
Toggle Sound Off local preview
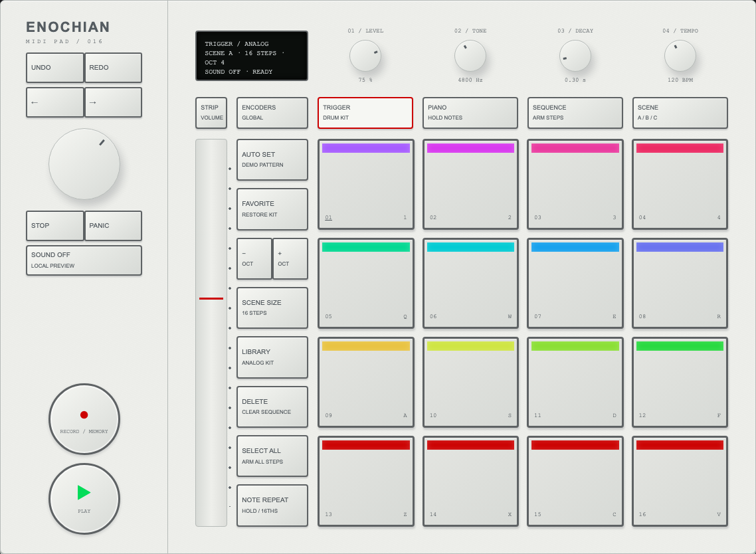(84, 260)
